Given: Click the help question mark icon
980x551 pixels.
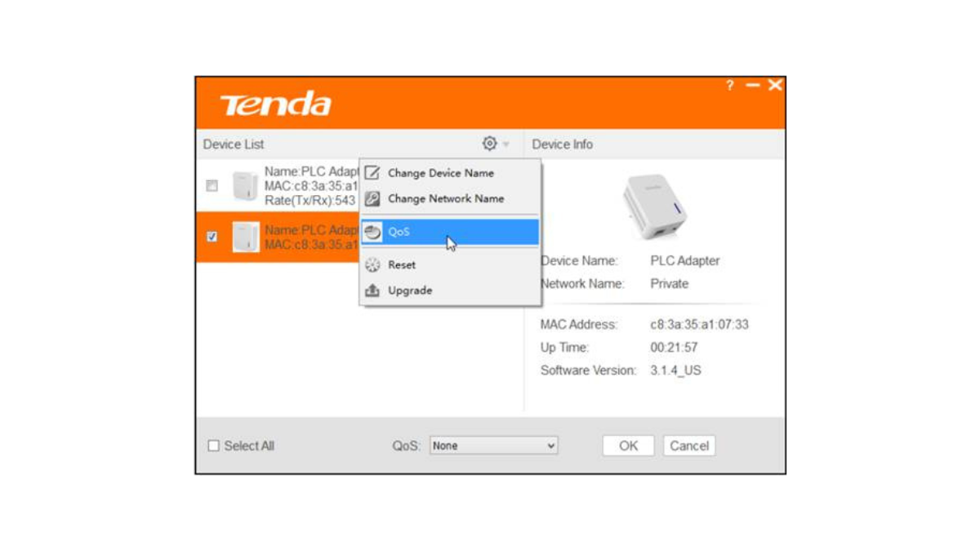Looking at the screenshot, I should pos(730,86).
